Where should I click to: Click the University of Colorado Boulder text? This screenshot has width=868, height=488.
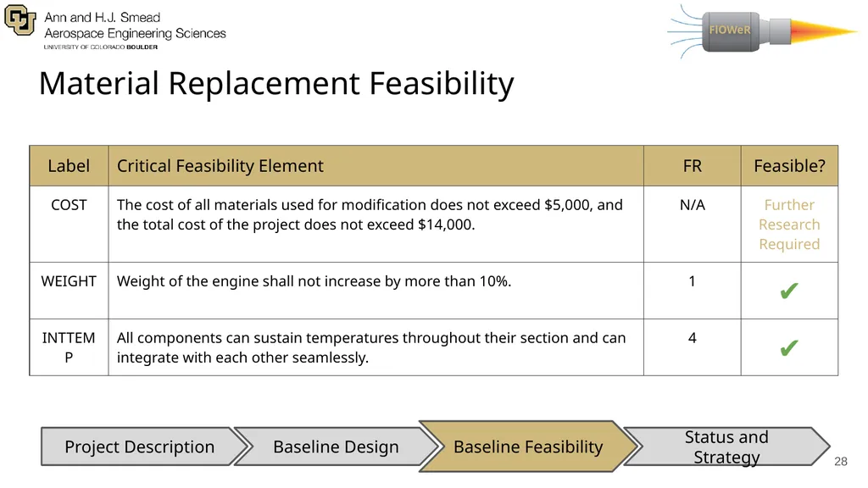coord(101,47)
